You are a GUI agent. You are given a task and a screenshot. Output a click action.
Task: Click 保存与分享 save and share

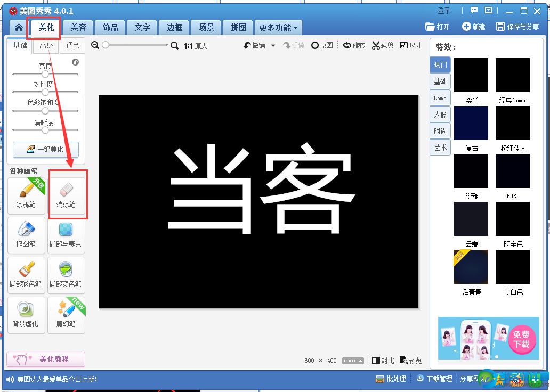pos(517,27)
